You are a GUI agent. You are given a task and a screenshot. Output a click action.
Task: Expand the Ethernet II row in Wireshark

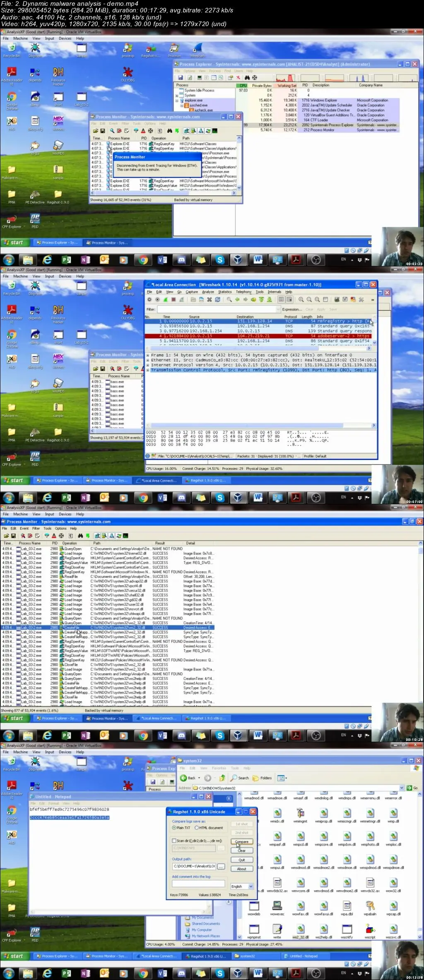coord(148,360)
